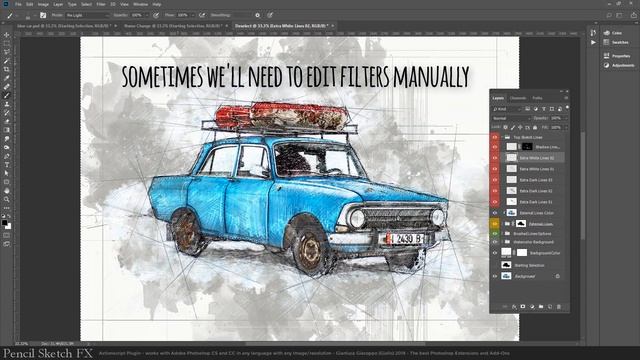Select the Lasso tool

coord(7,52)
